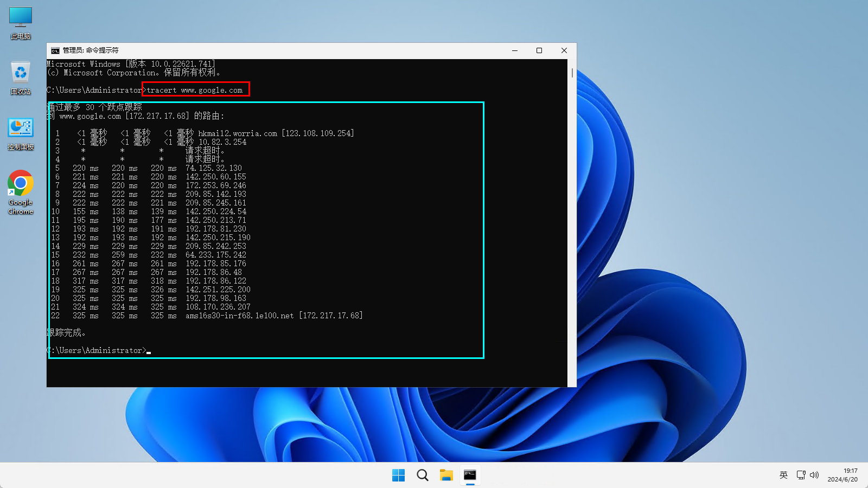This screenshot has width=868, height=488.
Task: Click the first 请求超时 timeout line at hop 3
Action: [x=205, y=151]
